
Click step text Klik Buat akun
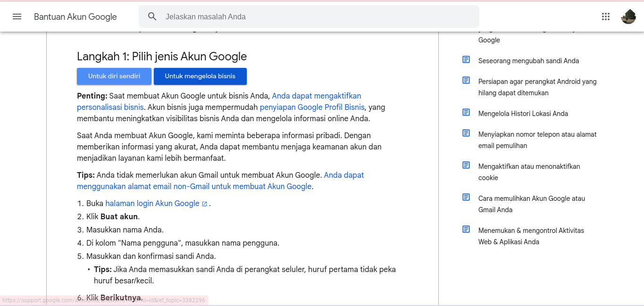(113, 216)
